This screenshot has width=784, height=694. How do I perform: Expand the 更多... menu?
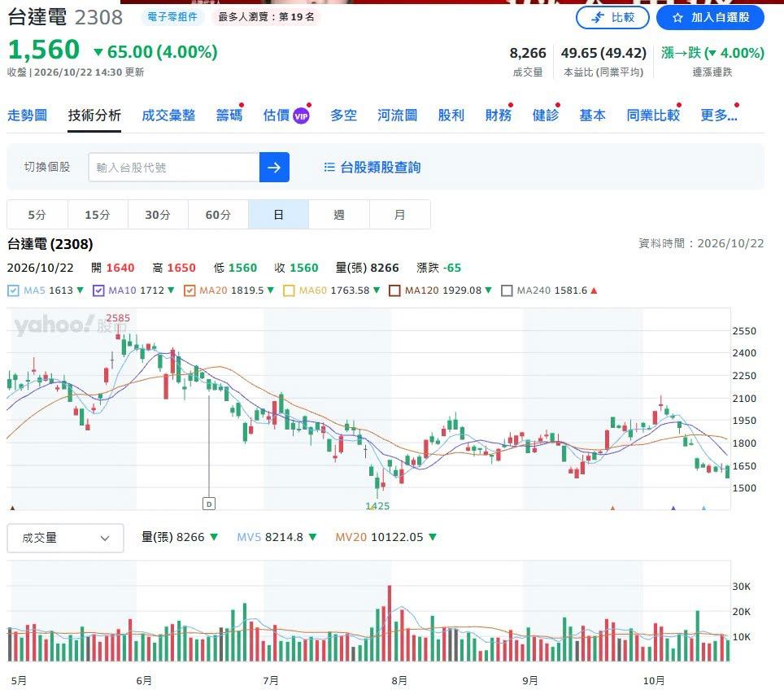[718, 115]
